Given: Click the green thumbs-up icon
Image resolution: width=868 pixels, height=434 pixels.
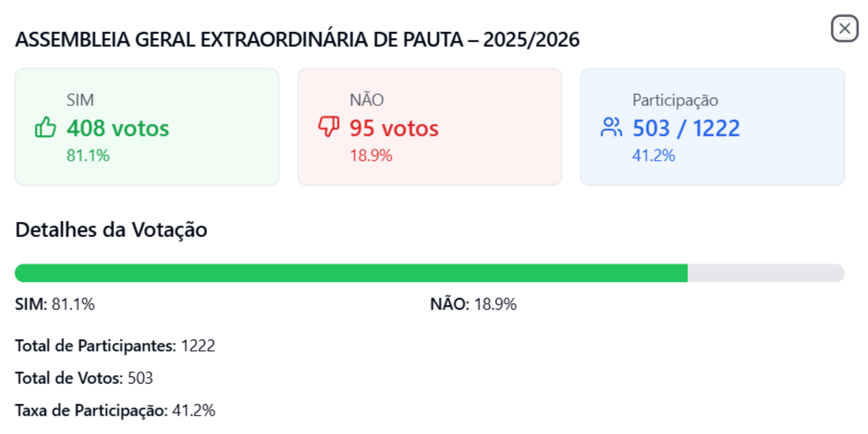Looking at the screenshot, I should pos(46,127).
